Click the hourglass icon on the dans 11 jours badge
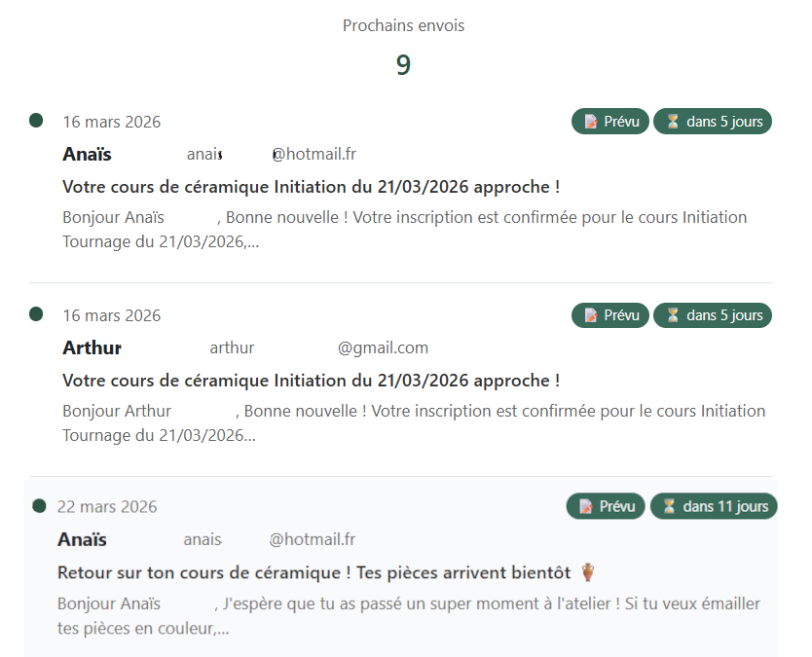The height and width of the screenshot is (657, 812). [x=670, y=505]
